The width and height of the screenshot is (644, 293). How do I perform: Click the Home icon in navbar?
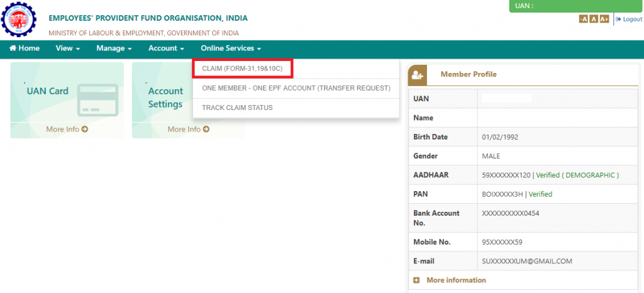pos(13,48)
